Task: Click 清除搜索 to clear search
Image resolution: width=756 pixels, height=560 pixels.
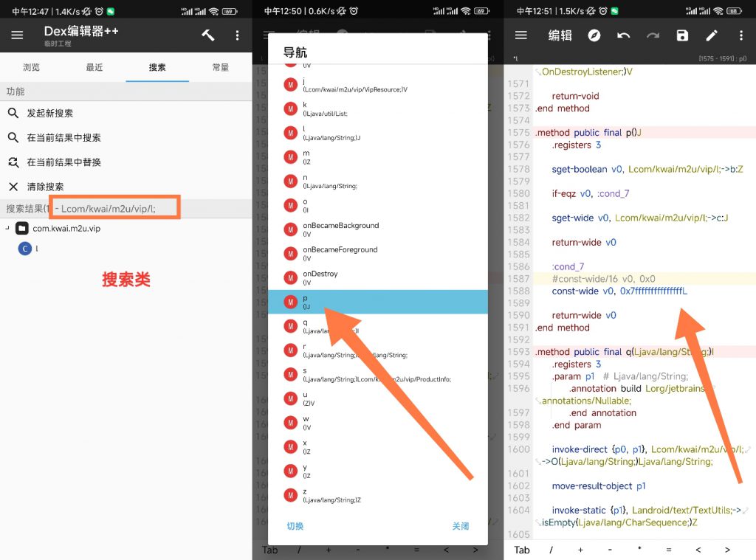Action: click(x=45, y=187)
